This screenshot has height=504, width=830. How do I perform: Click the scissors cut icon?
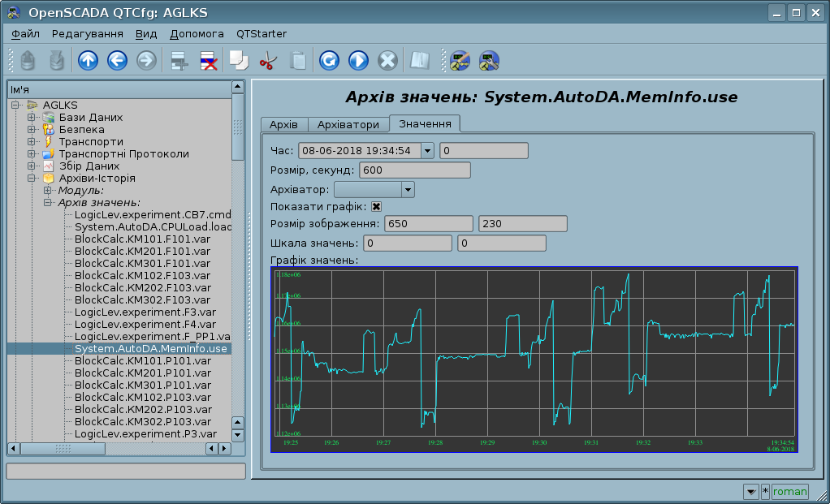(267, 61)
